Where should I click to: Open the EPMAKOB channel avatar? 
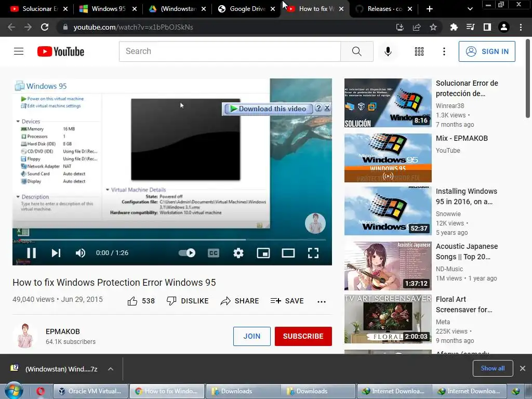[x=25, y=336]
